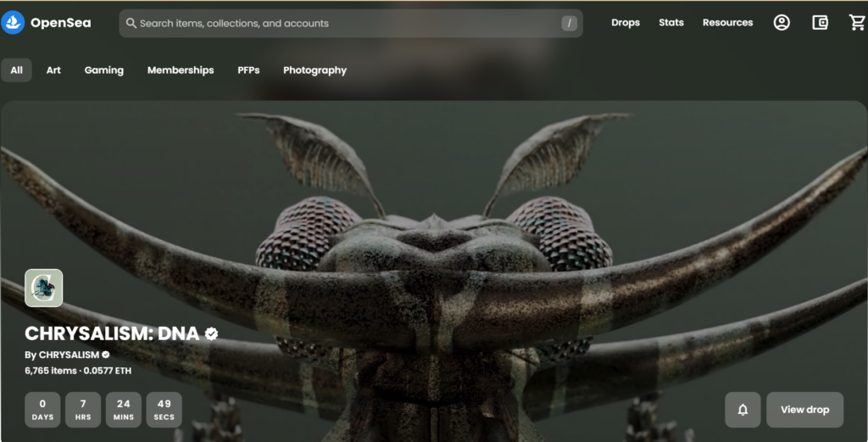868x442 pixels.
Task: Open the wallet icon
Action: pyautogui.click(x=820, y=23)
